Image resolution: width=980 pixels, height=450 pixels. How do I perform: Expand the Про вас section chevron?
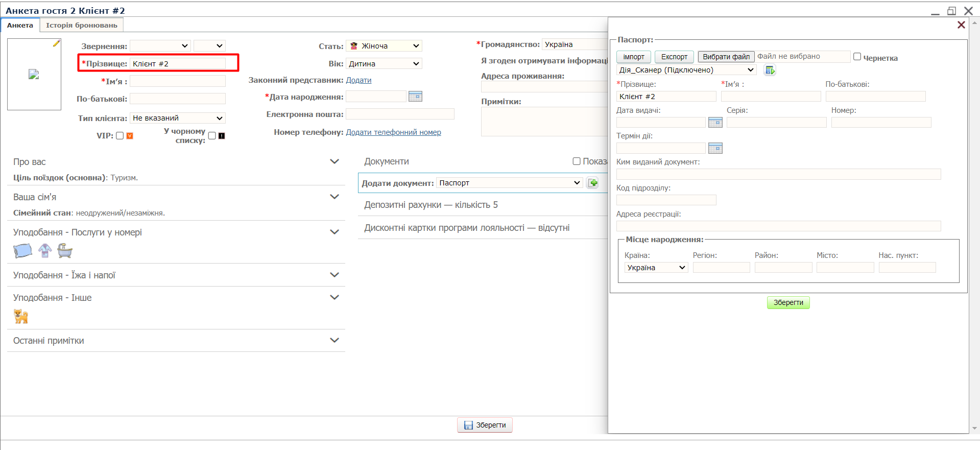(334, 162)
